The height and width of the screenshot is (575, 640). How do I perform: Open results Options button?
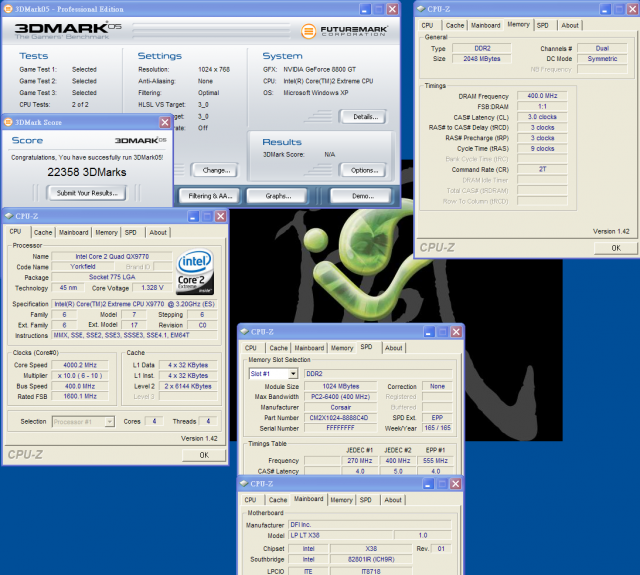click(x=364, y=170)
